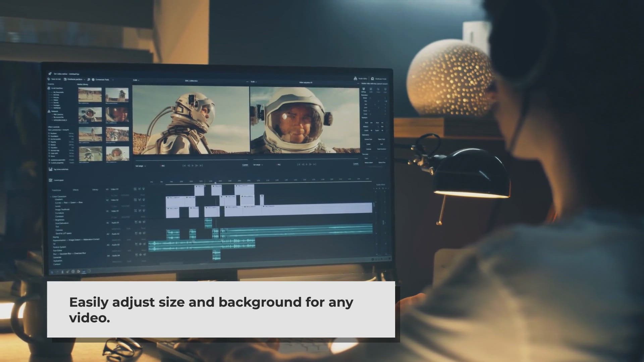The image size is (644, 362).
Task: Switch to the Library tab
Action: 95,189
